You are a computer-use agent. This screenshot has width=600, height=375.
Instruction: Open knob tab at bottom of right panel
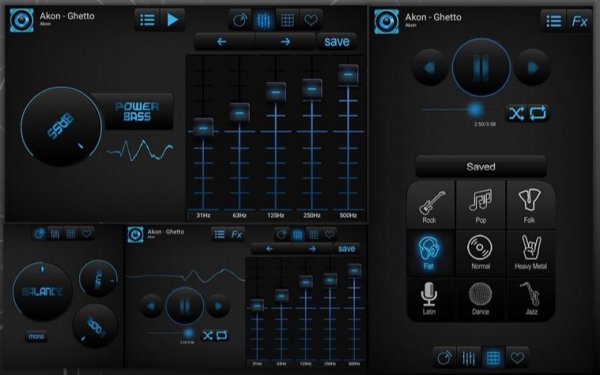445,358
